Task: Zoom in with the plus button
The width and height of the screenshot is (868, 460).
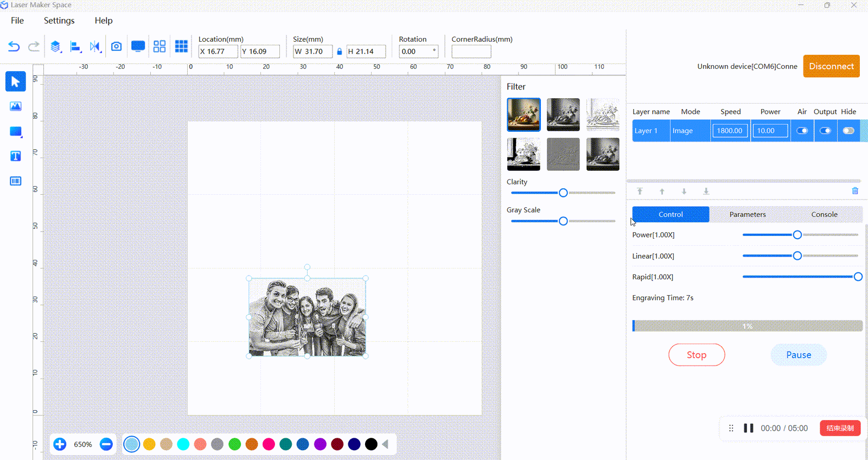Action: pos(60,444)
